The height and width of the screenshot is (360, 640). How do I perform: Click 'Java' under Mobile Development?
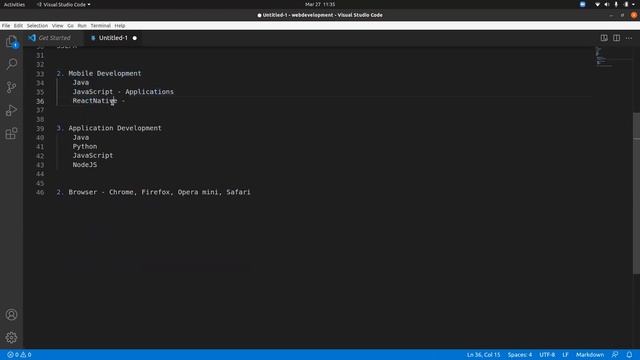(81, 82)
